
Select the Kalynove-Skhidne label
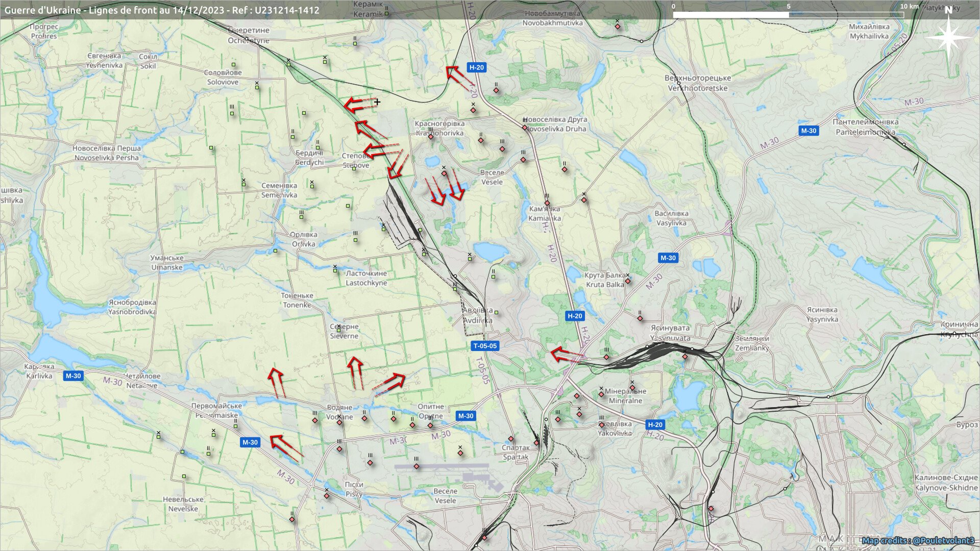[946, 483]
